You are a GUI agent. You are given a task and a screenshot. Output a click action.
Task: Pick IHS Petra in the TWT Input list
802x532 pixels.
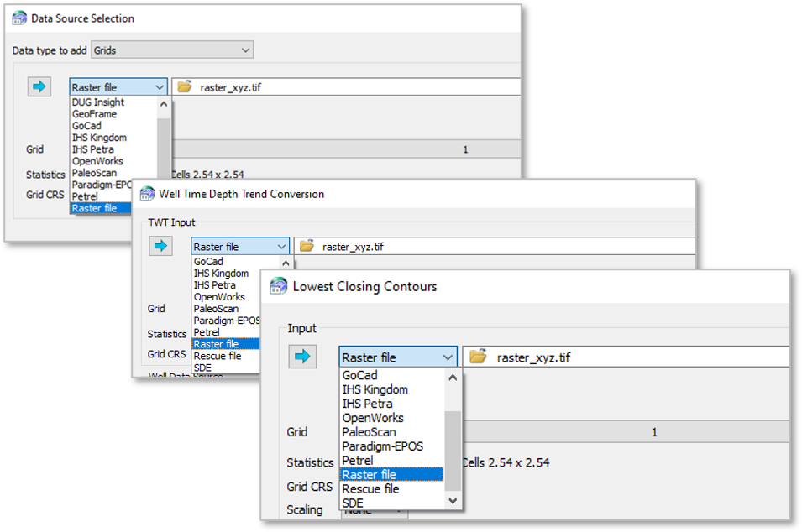[x=214, y=284]
